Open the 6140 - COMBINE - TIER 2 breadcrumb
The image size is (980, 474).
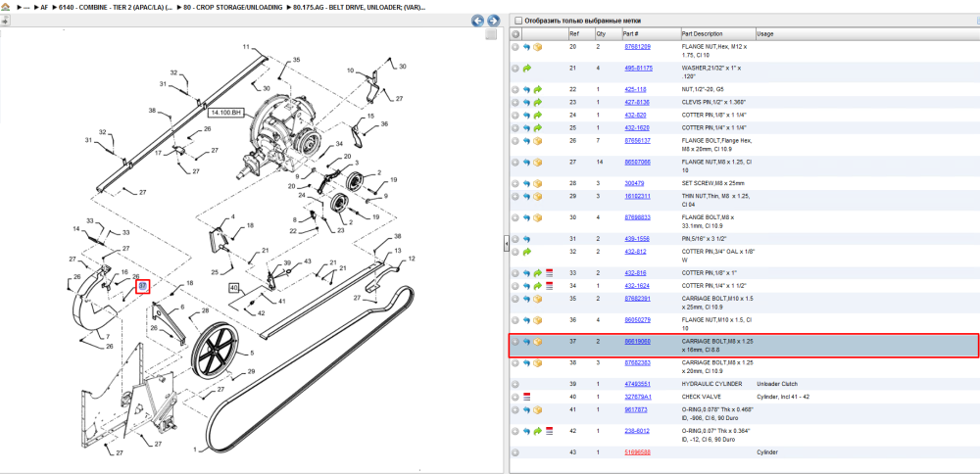115,8
